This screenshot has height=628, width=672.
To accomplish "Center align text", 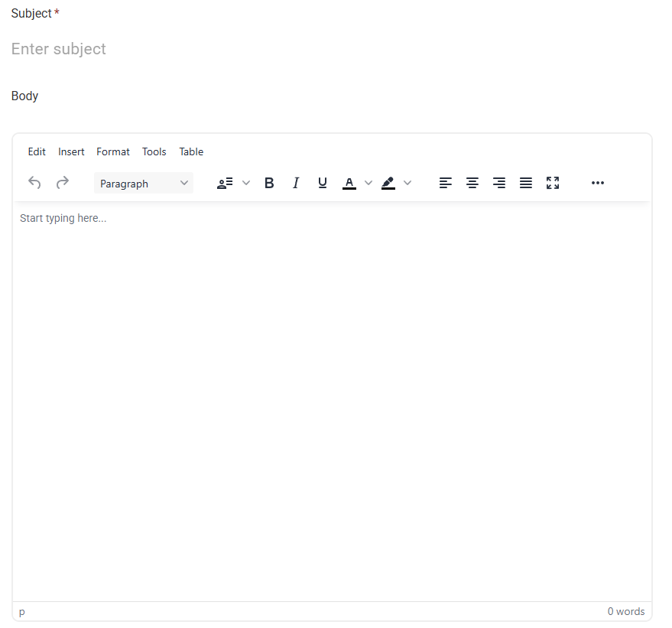I will [x=472, y=183].
